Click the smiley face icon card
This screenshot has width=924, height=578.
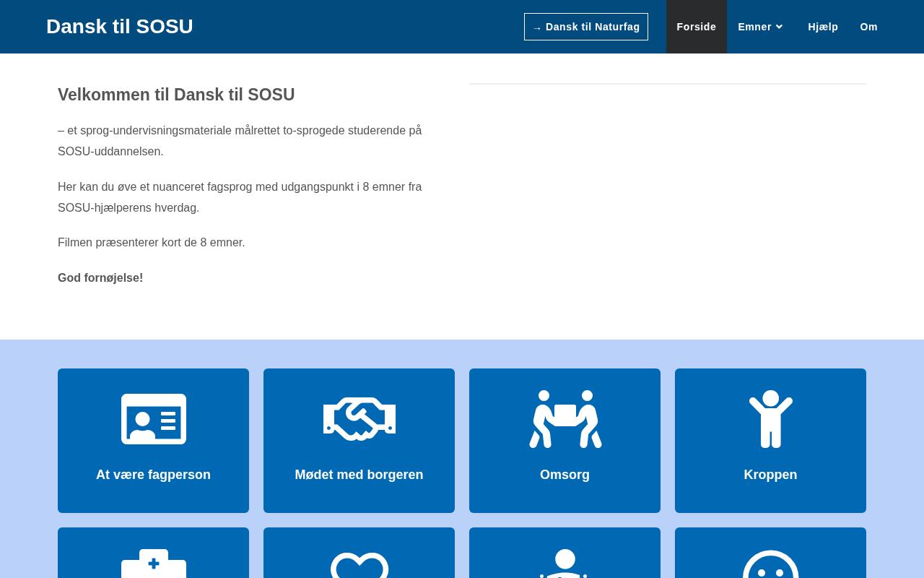coord(770,553)
